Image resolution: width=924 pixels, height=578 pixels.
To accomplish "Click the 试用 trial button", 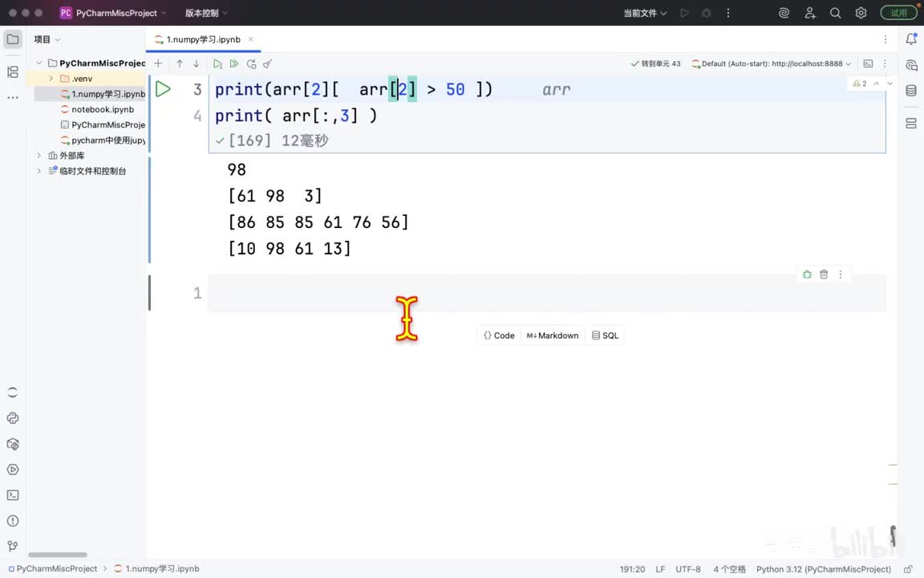I will (x=898, y=13).
